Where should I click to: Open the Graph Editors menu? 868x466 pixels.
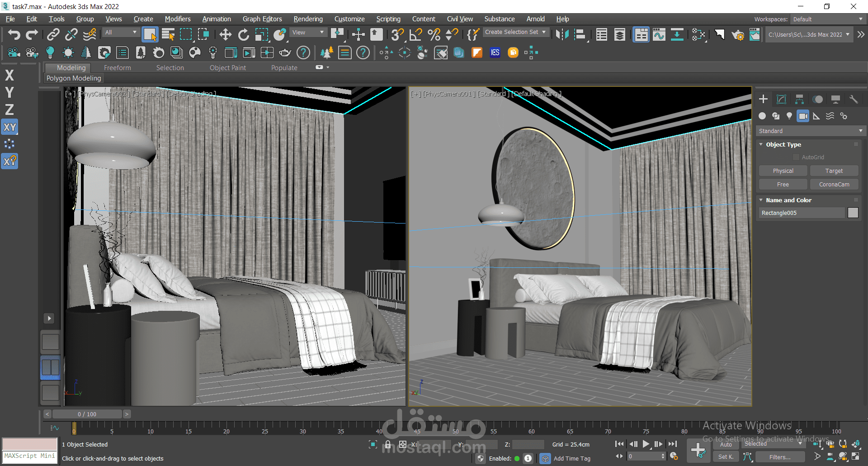coord(262,19)
